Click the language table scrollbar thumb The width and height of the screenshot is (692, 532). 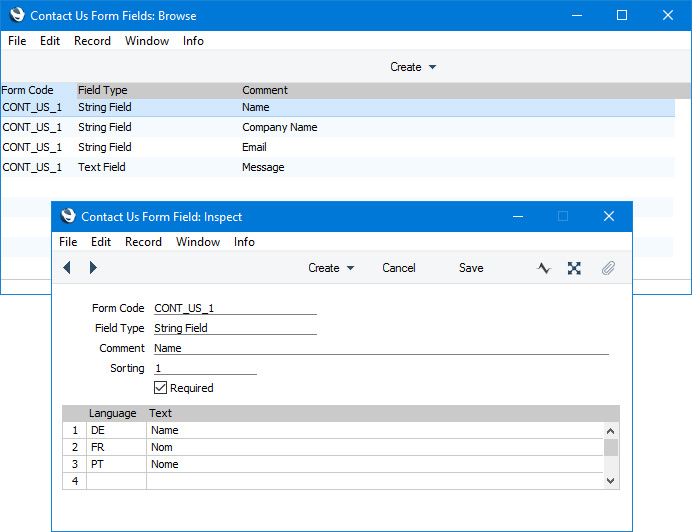[x=611, y=447]
